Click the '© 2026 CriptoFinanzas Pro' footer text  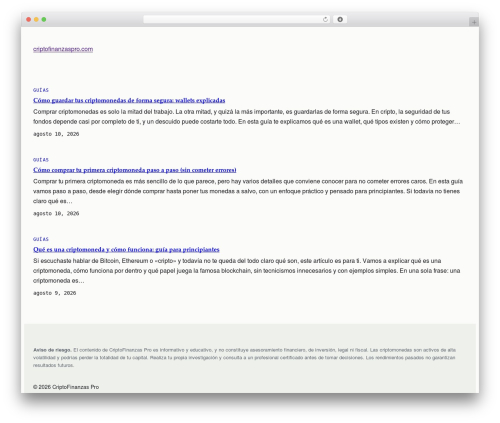point(66,387)
